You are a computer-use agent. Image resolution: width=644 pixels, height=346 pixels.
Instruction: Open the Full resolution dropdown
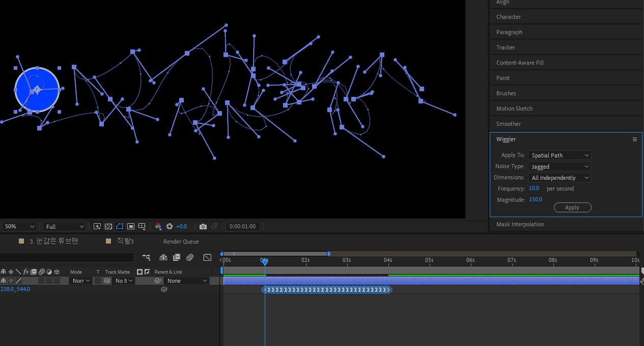tap(65, 226)
